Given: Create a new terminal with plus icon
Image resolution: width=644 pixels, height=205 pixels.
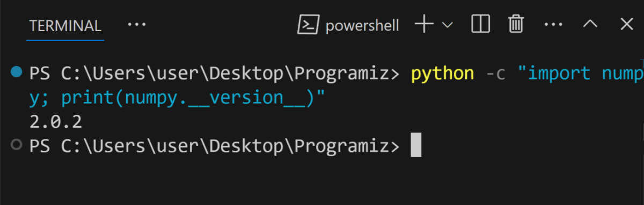Looking at the screenshot, I should point(425,24).
